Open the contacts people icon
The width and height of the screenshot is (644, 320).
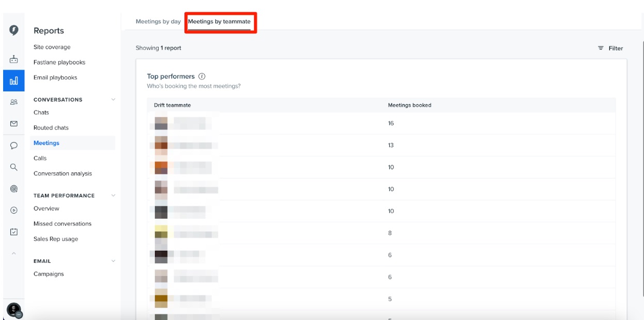pyautogui.click(x=14, y=102)
